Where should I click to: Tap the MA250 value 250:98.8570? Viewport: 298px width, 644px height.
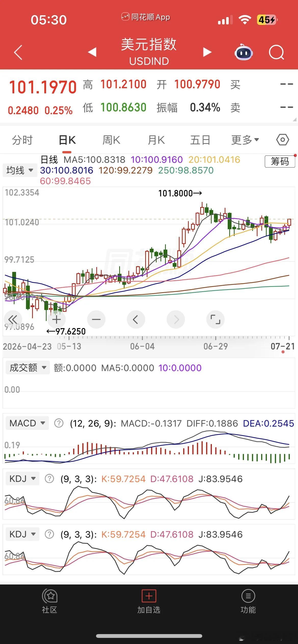pyautogui.click(x=186, y=170)
